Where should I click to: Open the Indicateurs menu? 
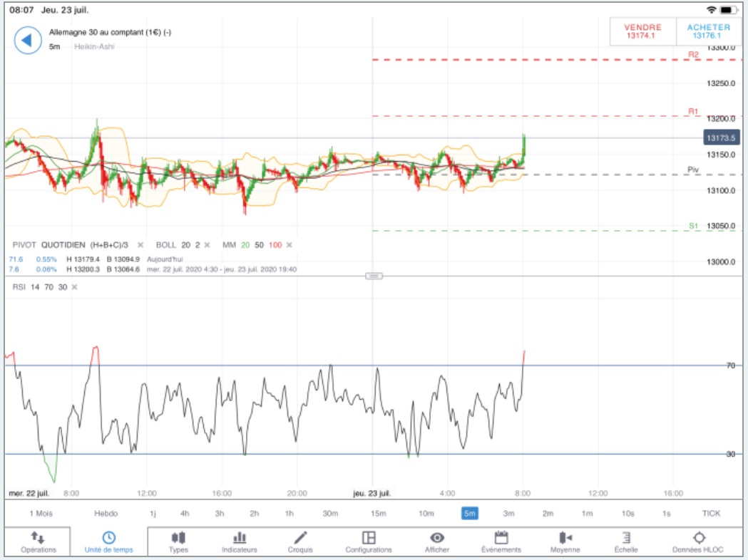point(239,542)
